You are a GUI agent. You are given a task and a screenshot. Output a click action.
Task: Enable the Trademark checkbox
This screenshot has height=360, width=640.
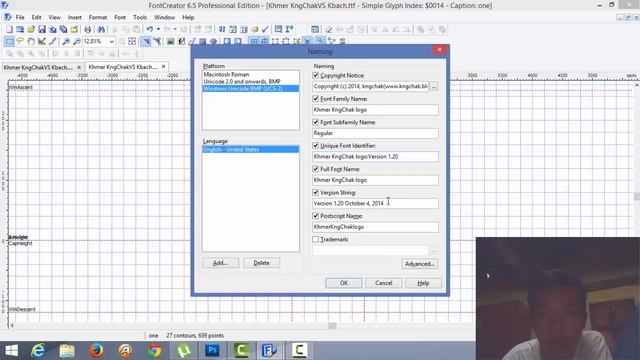[x=316, y=239]
